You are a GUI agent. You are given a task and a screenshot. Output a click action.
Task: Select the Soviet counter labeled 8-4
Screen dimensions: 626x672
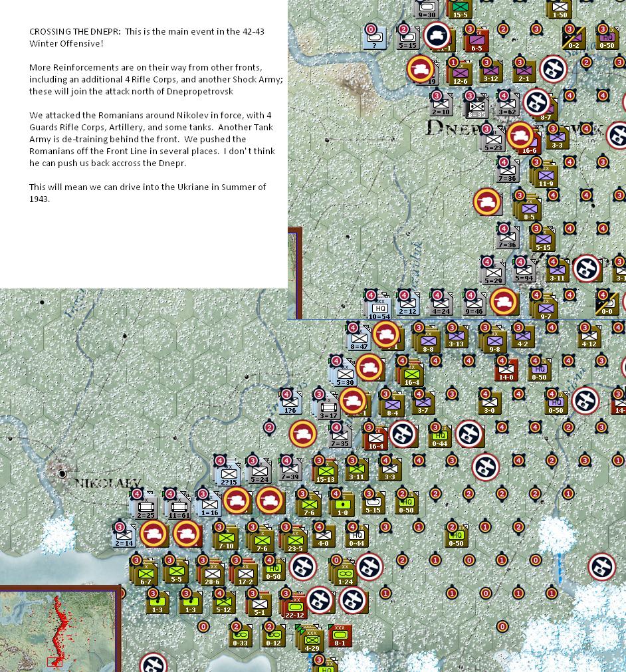[392, 406]
